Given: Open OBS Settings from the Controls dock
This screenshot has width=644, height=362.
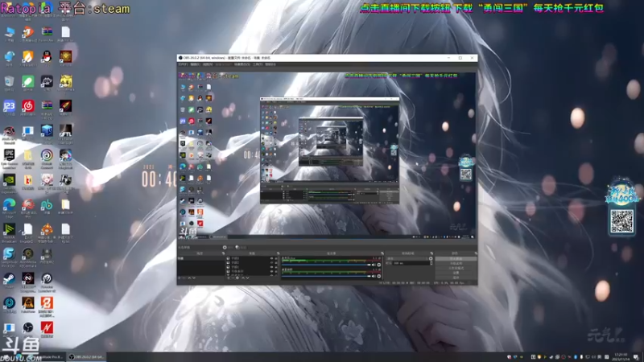Looking at the screenshot, I should point(456,273).
